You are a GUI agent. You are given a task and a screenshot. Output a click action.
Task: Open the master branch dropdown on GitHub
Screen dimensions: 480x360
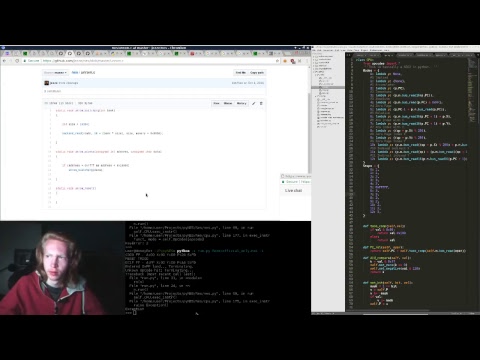point(55,72)
